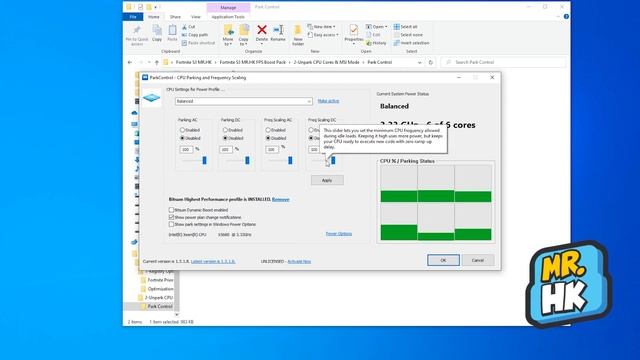Screen dimensions: 640x360
Task: Click the ParkControl title bar app icon
Action: click(145, 77)
